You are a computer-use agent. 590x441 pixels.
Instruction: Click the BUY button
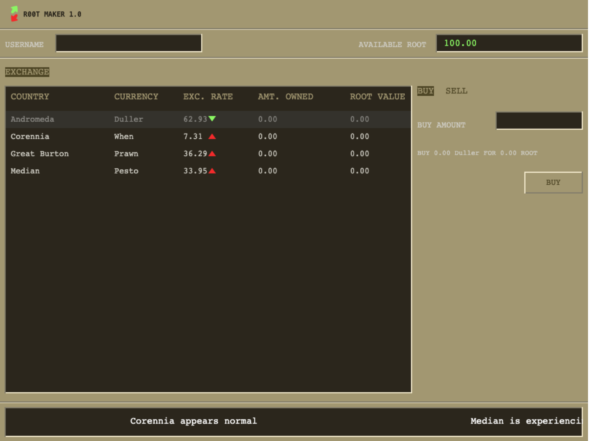pyautogui.click(x=553, y=182)
